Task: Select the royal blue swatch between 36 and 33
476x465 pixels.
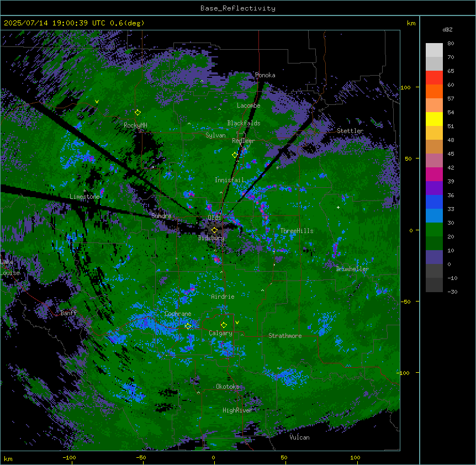Action: 434,202
